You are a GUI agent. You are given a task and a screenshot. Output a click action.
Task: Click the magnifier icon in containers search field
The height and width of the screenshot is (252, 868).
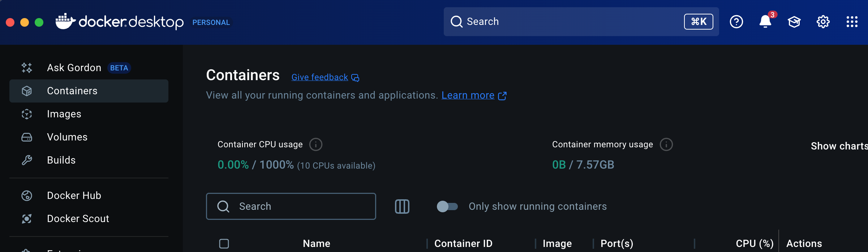[x=223, y=207]
